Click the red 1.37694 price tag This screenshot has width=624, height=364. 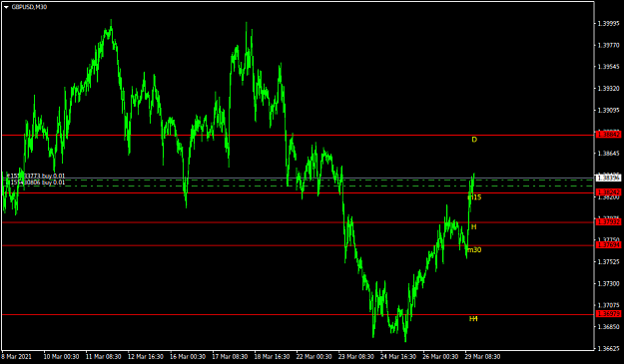click(x=608, y=244)
